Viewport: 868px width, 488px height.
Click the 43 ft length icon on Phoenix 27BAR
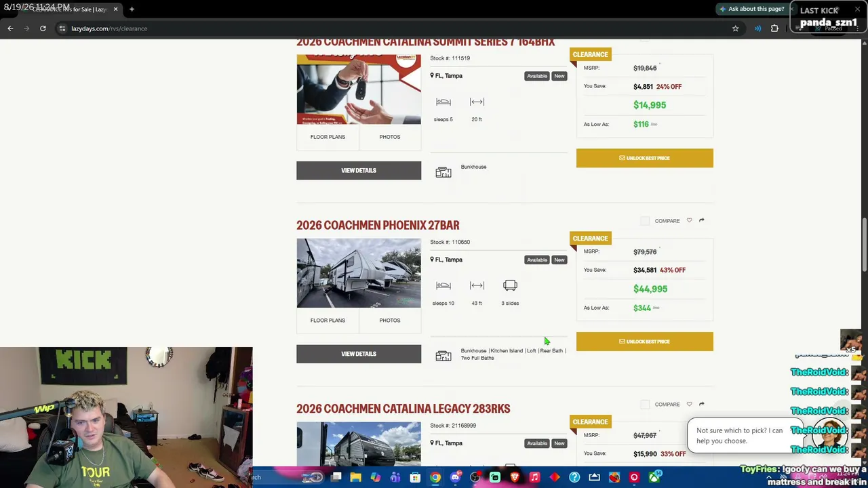click(477, 285)
